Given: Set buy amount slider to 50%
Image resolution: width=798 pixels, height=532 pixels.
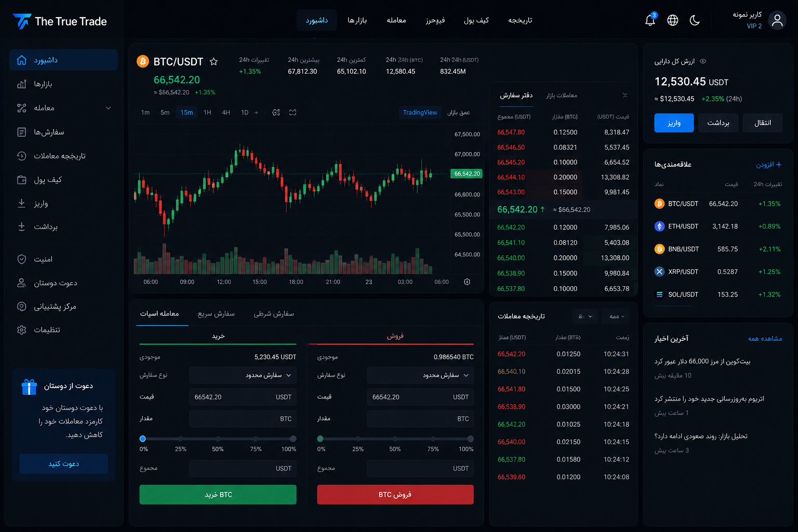Looking at the screenshot, I should click(x=218, y=438).
